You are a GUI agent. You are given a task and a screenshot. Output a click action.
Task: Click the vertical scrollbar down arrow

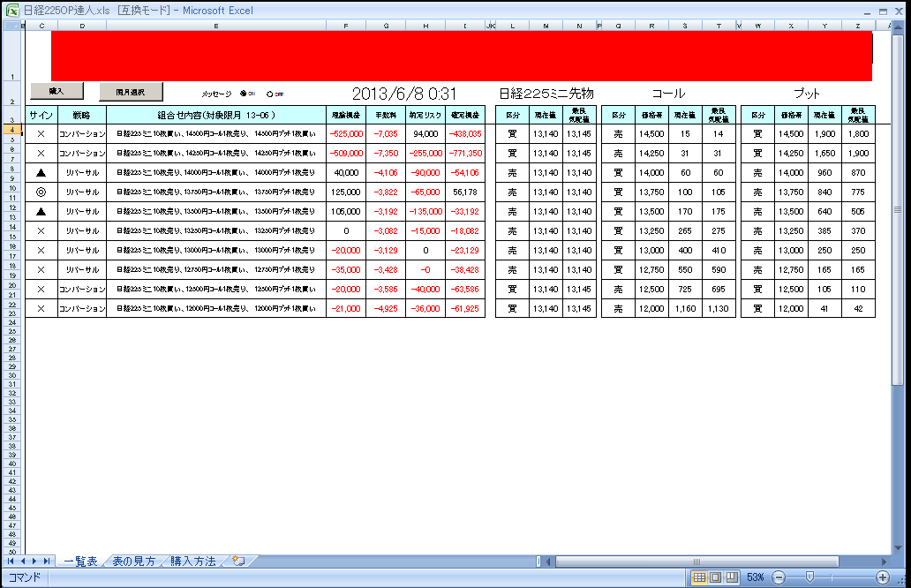[x=899, y=548]
